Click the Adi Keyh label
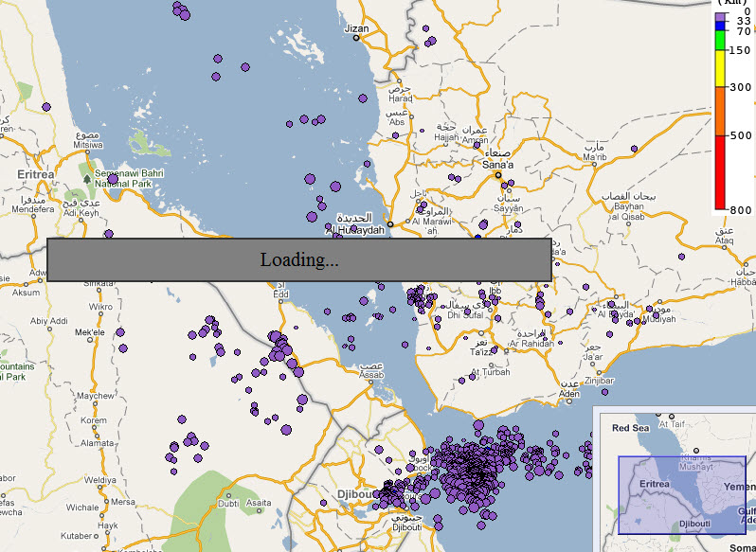This screenshot has width=756, height=552. click(x=81, y=213)
